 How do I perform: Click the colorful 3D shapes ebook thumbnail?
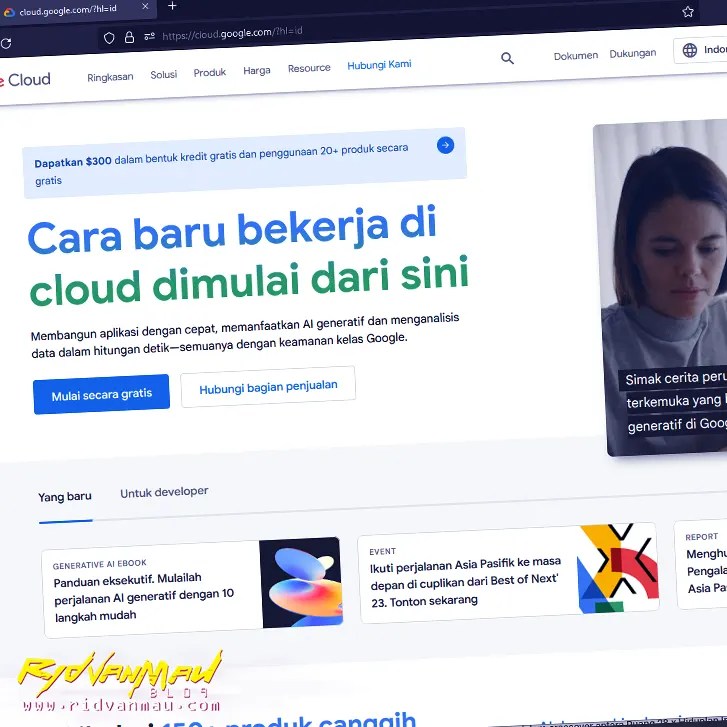coord(302,582)
